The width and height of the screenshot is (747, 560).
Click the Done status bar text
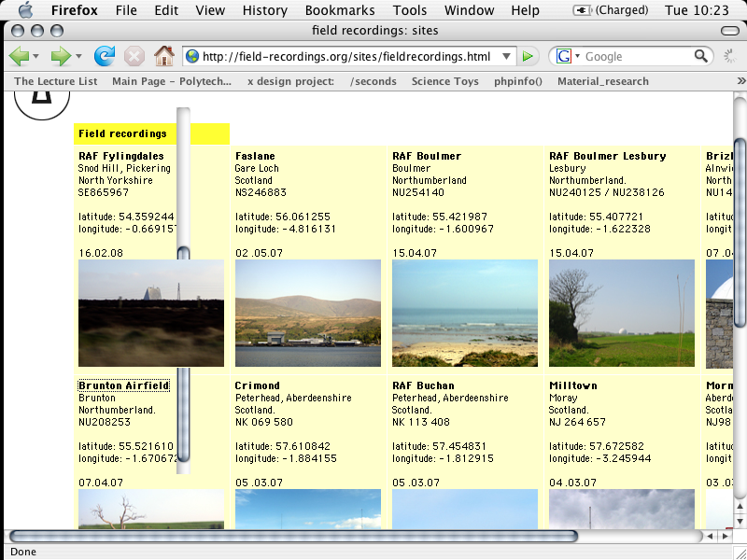click(x=23, y=552)
